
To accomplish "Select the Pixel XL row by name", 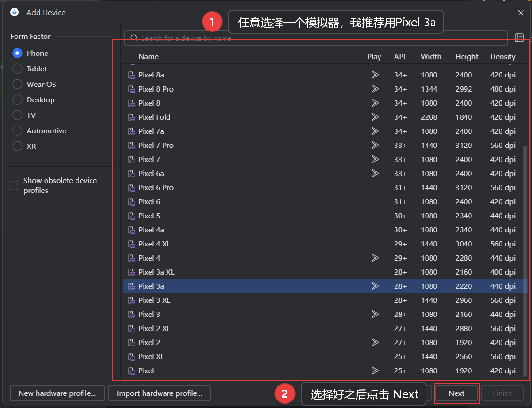I will click(x=151, y=357).
